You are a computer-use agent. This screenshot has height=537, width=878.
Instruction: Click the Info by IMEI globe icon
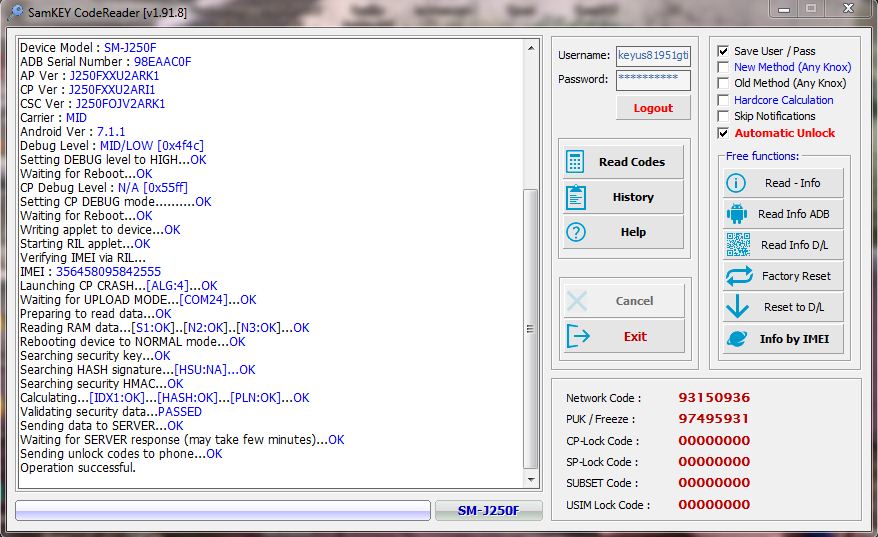(737, 339)
